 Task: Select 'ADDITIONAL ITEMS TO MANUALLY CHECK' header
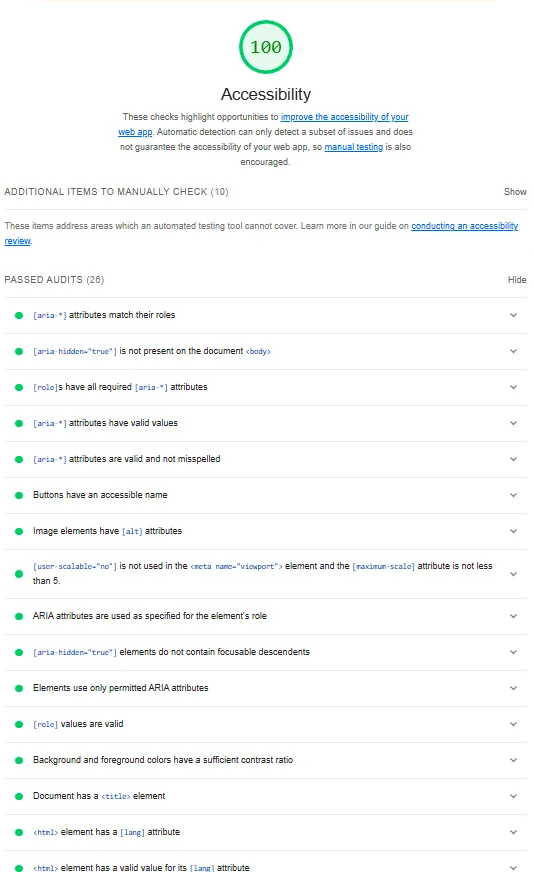click(x=116, y=191)
